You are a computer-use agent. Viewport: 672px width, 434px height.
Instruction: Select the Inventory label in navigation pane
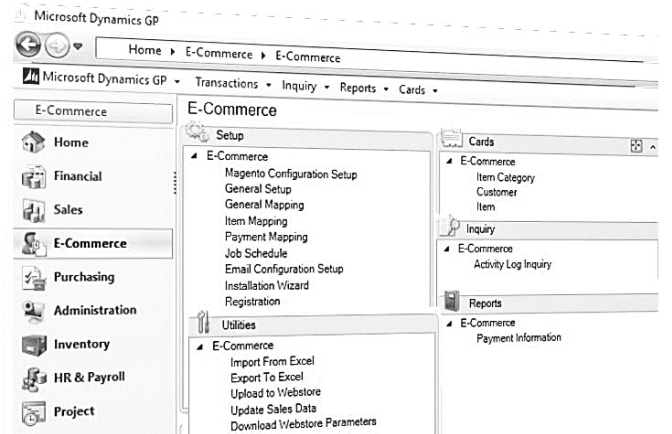tap(81, 344)
